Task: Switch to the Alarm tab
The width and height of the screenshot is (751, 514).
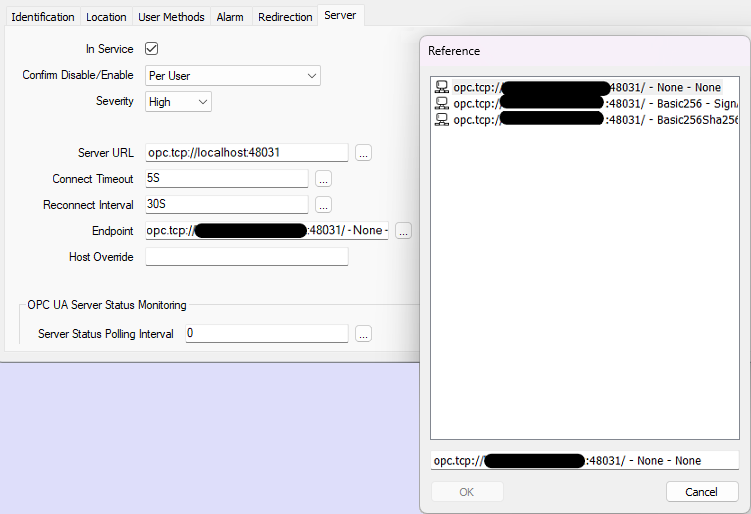Action: click(x=230, y=17)
